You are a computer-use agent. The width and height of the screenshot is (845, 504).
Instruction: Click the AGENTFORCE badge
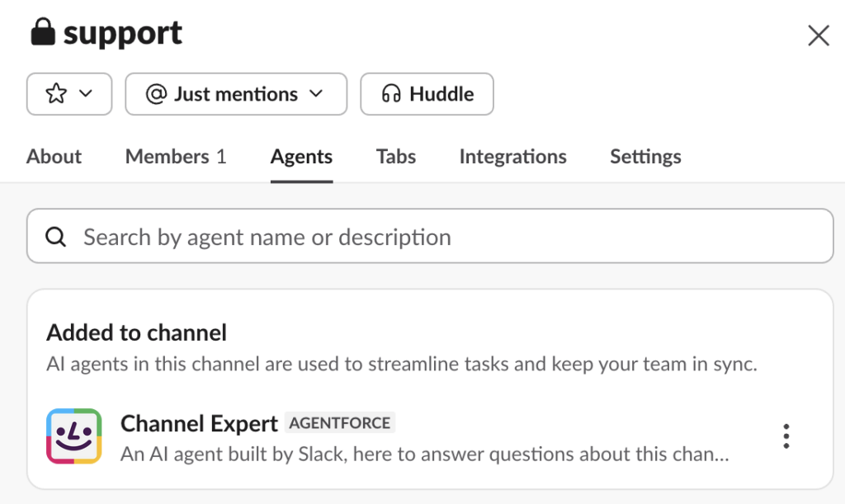pyautogui.click(x=340, y=423)
